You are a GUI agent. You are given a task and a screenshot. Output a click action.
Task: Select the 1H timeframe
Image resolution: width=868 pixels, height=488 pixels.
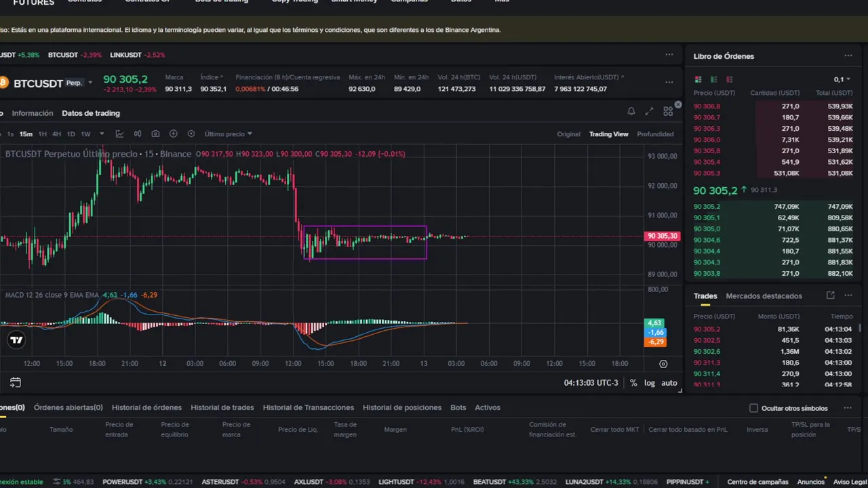(x=43, y=134)
